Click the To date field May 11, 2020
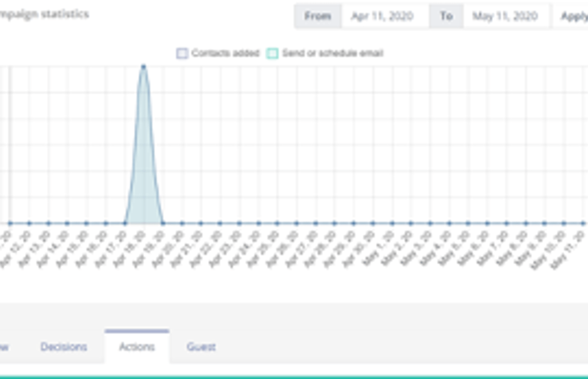The image size is (588, 379). click(507, 16)
